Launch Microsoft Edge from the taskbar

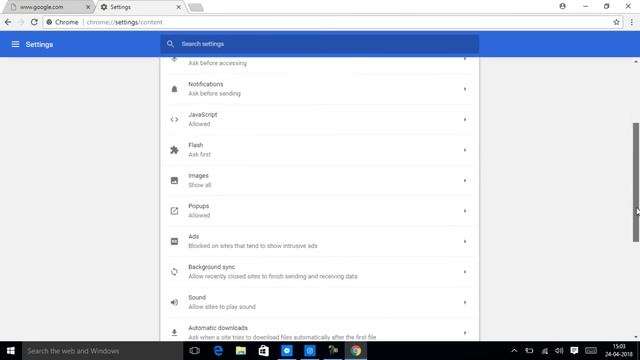point(218,351)
